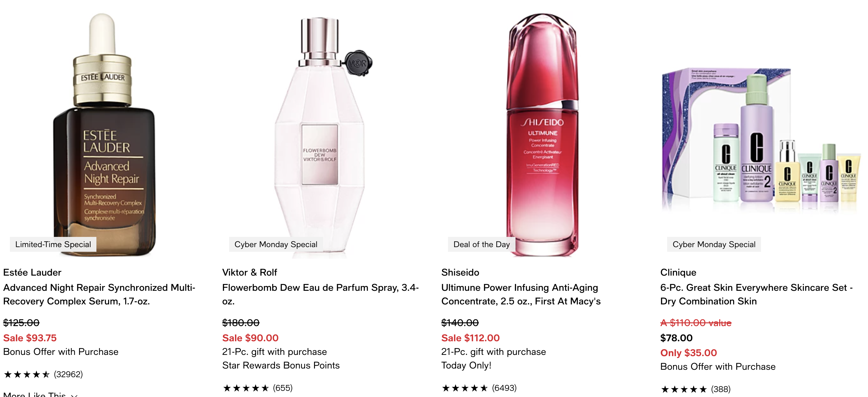View the star rating with 6493 reviews
868x397 pixels.
[465, 388]
